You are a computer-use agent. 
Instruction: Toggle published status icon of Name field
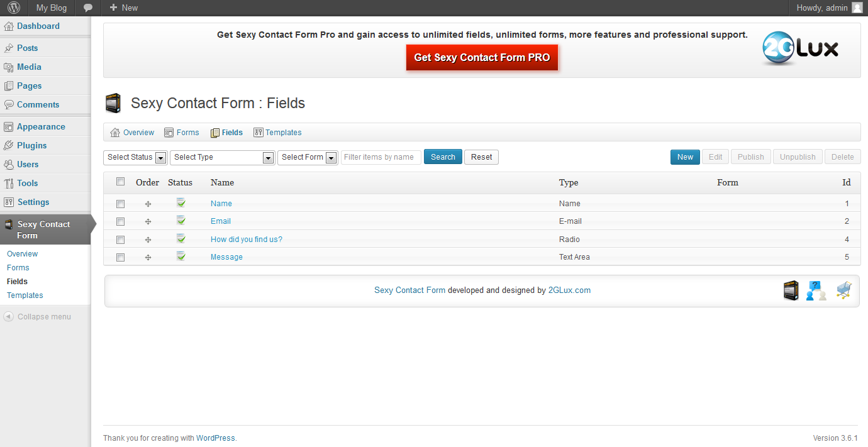[x=181, y=202]
